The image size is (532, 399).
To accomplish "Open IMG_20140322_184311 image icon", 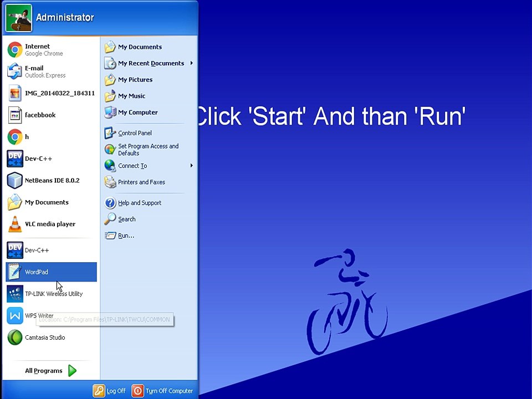I will point(15,93).
